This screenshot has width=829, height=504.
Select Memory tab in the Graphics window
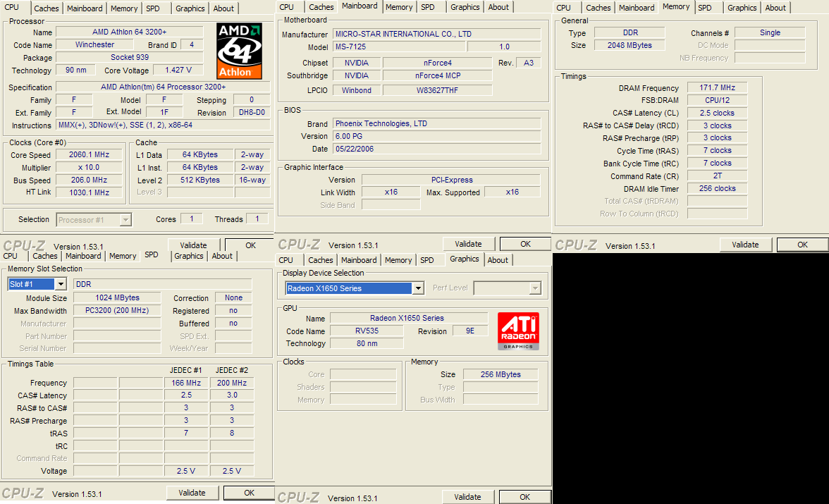coord(398,260)
